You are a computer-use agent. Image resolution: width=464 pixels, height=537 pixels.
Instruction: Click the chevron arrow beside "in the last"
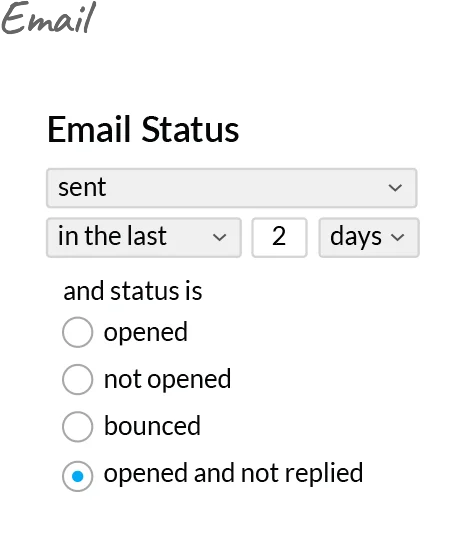[x=219, y=237]
